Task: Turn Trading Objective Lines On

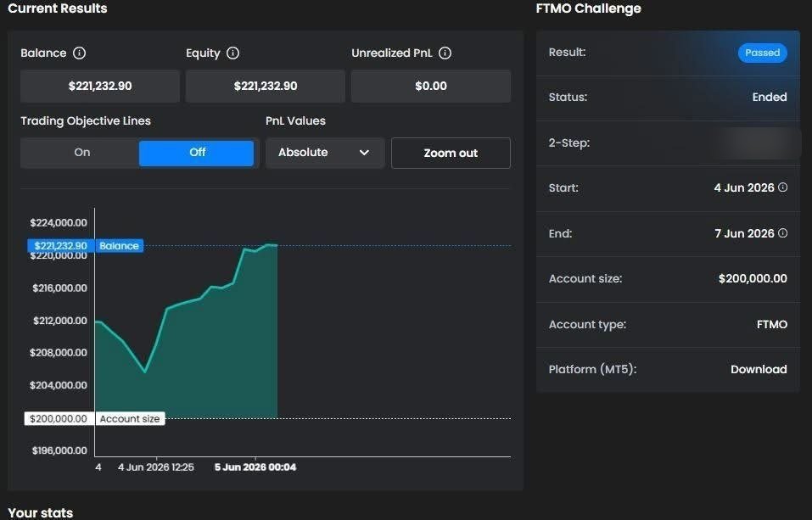Action: pyautogui.click(x=81, y=153)
